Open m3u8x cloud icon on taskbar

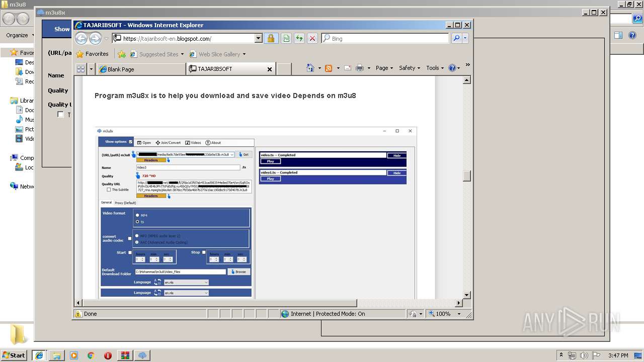(142, 355)
